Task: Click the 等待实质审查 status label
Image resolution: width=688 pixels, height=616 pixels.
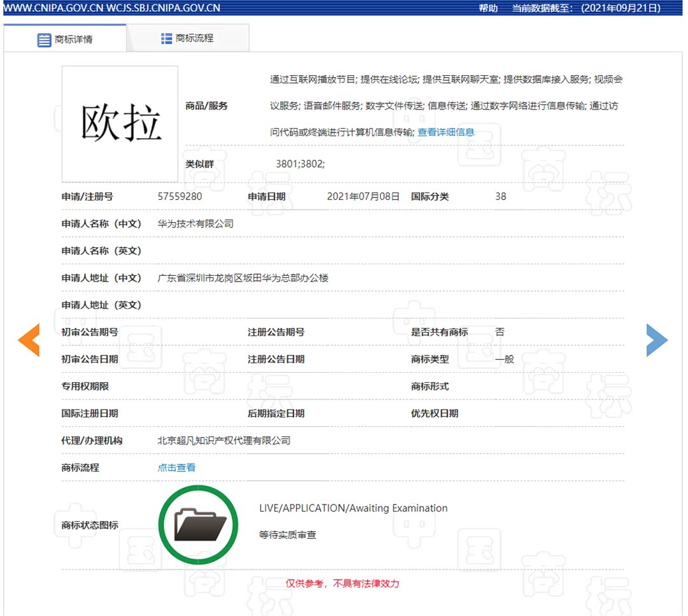Action: (x=287, y=535)
